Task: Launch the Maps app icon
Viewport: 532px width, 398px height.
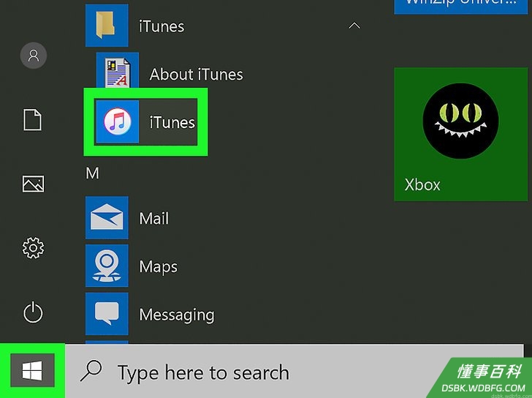Action: pyautogui.click(x=107, y=266)
